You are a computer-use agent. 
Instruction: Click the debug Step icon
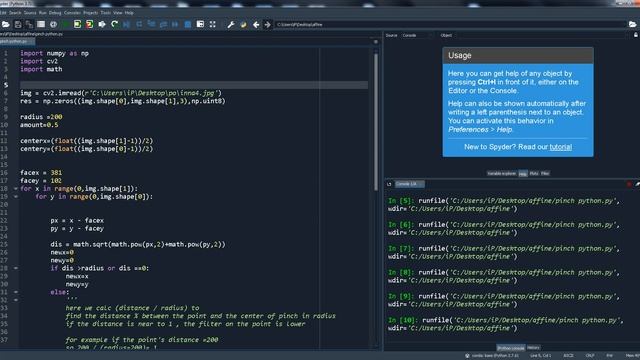click(x=139, y=24)
